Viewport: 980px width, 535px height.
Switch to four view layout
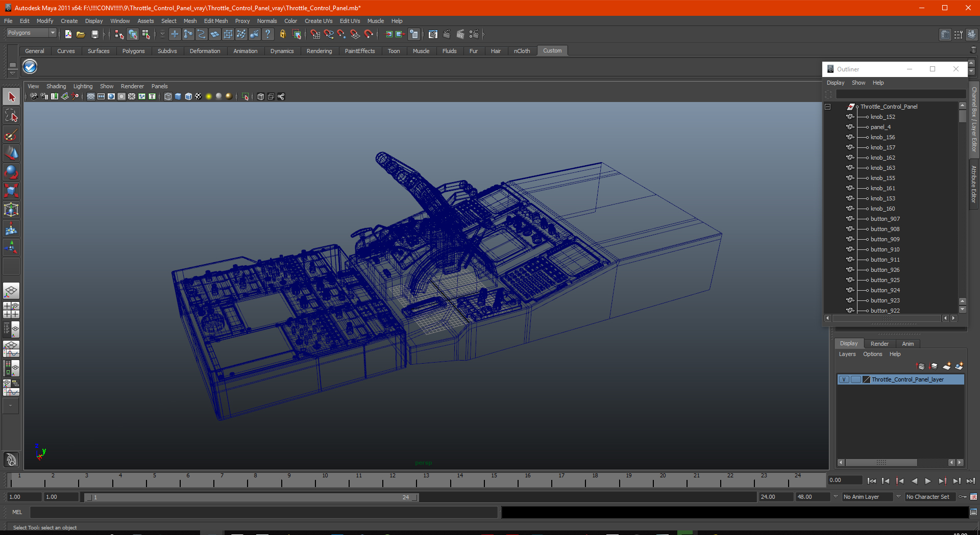[x=11, y=310]
